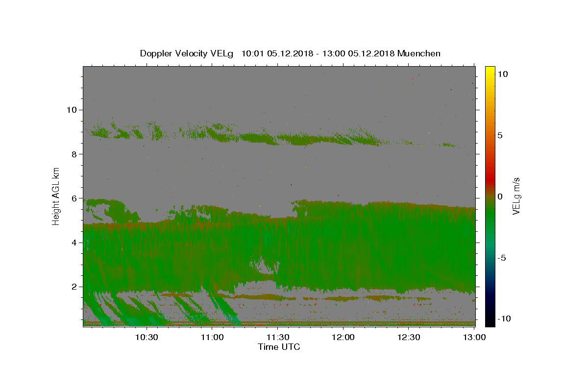
Task: Click the 'Muenchen' station name in the title
Action: [419, 53]
